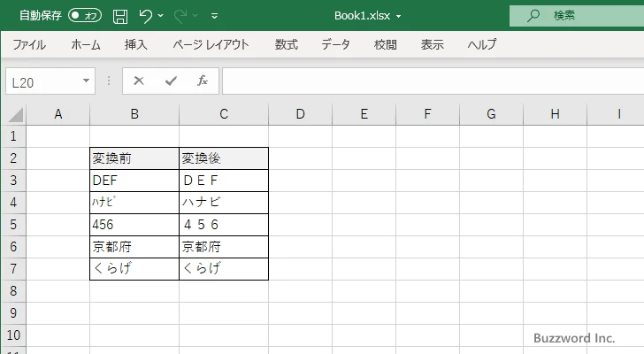Select row 2 header
The width and height of the screenshot is (644, 354).
13,158
